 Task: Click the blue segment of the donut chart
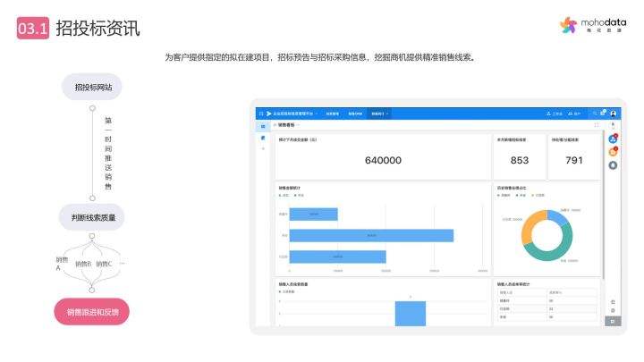click(x=558, y=216)
